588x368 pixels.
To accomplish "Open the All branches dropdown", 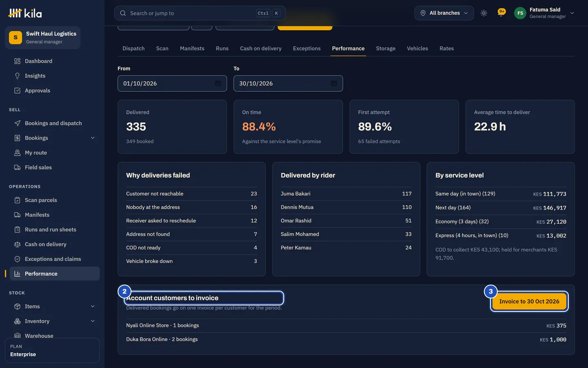I will pyautogui.click(x=444, y=13).
